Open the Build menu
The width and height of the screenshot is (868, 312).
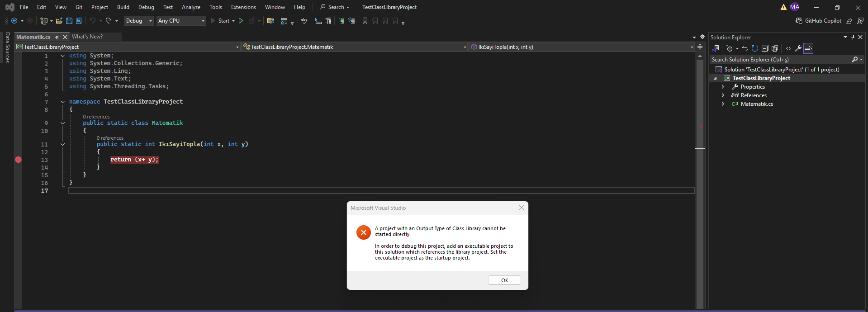[x=123, y=7]
